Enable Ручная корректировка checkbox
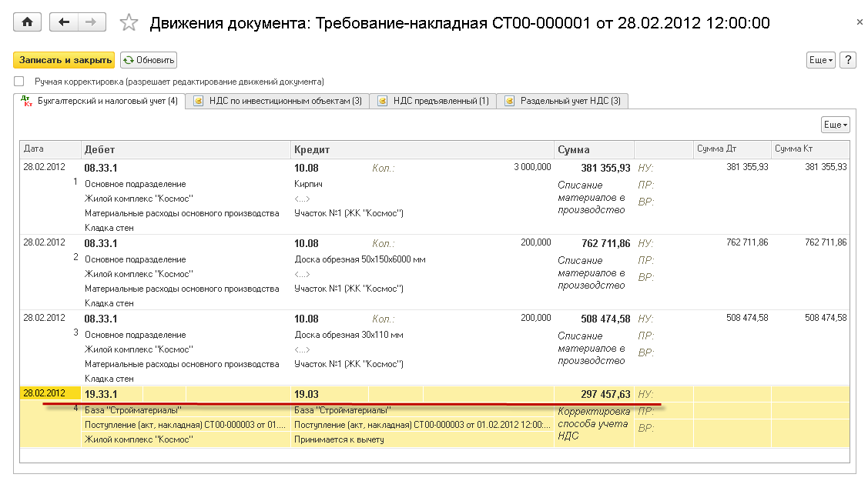868x481 pixels. coord(19,82)
